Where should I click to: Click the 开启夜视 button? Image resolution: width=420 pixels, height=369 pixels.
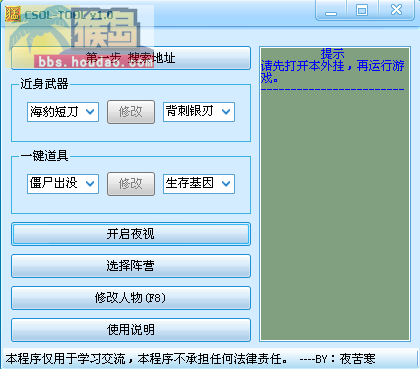pos(131,234)
